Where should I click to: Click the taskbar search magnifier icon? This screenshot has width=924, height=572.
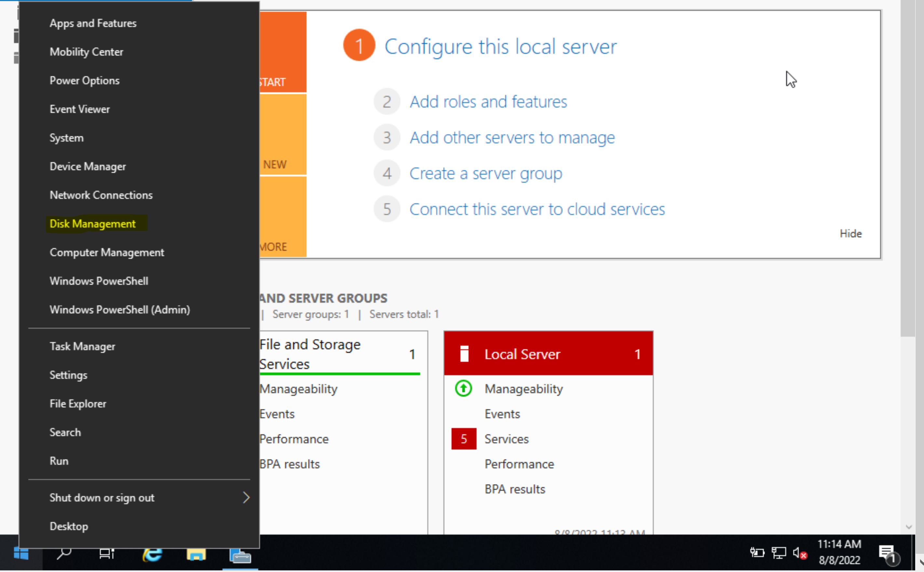[x=64, y=554]
